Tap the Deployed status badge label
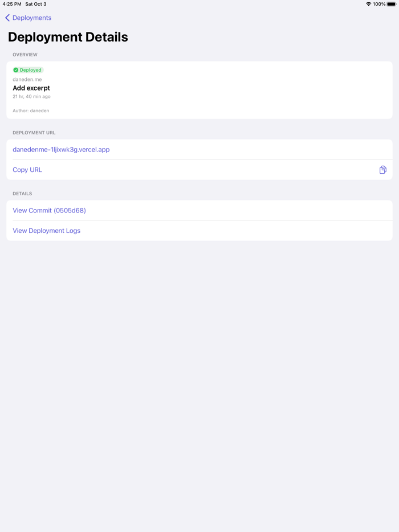This screenshot has width=399, height=532. point(31,70)
